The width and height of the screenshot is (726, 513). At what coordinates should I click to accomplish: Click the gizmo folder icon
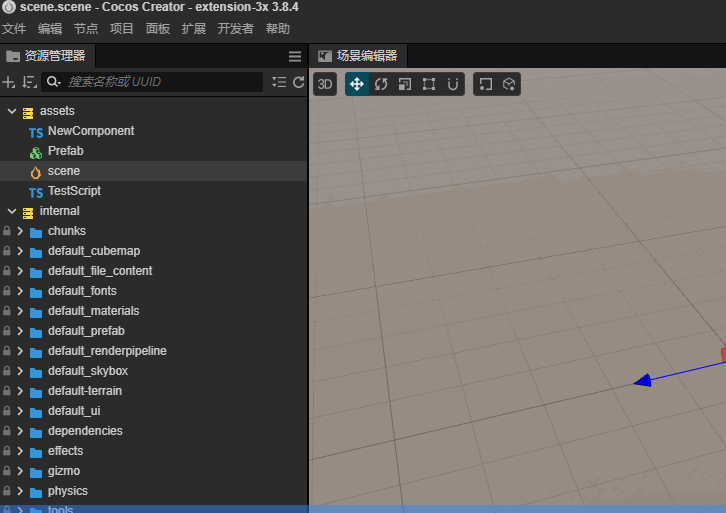coord(36,472)
